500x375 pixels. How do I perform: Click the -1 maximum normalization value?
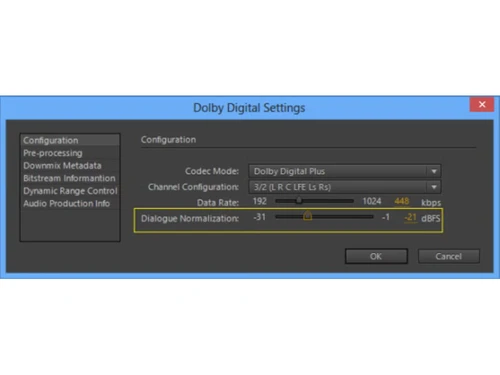(386, 217)
